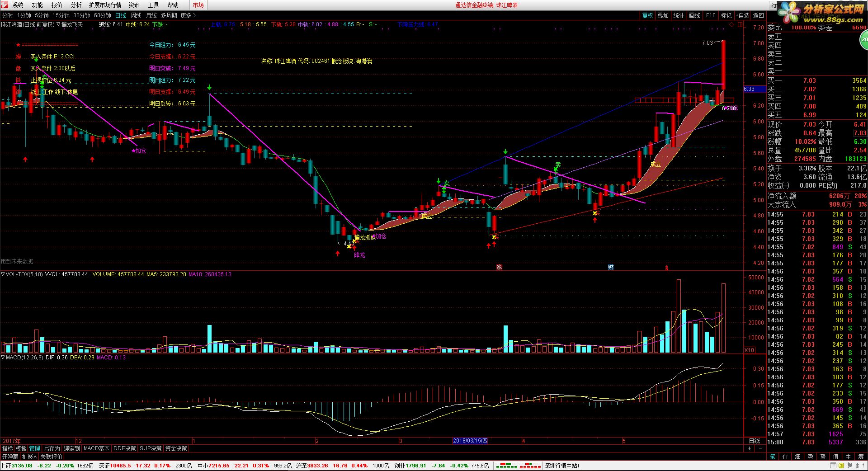Open the 帮助 menu
The image size is (868, 471).
pos(173,5)
